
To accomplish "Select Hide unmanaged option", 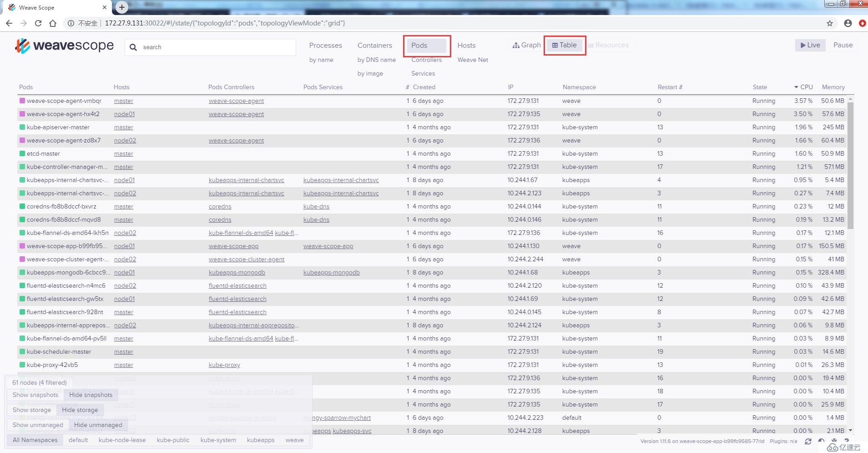I will 98,425.
